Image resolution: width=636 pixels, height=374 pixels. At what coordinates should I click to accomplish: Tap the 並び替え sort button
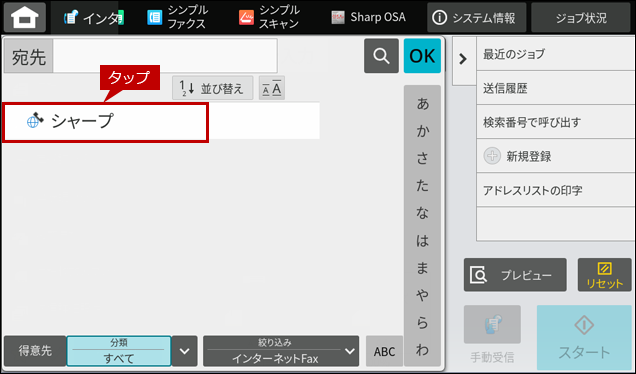(213, 88)
